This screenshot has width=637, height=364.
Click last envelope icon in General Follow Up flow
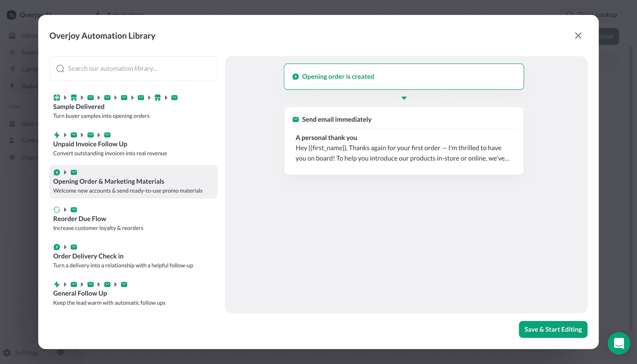click(124, 284)
